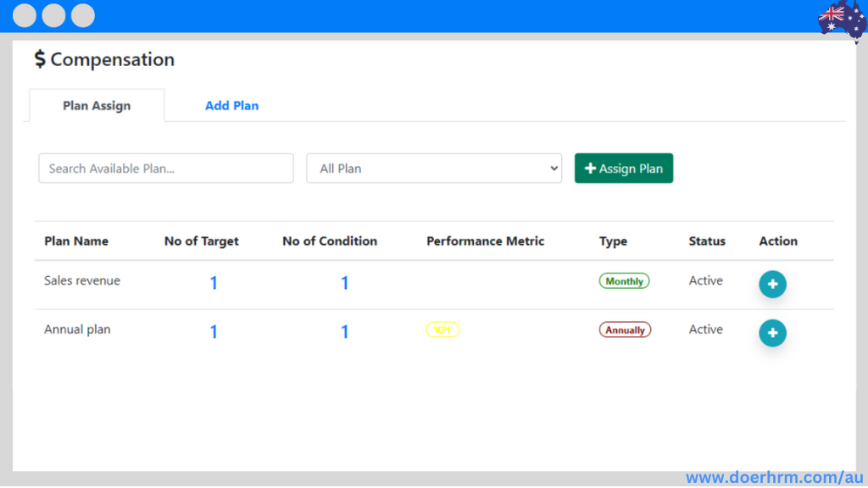The image size is (868, 488).
Task: Switch to the Add Plan tab
Action: pos(232,106)
